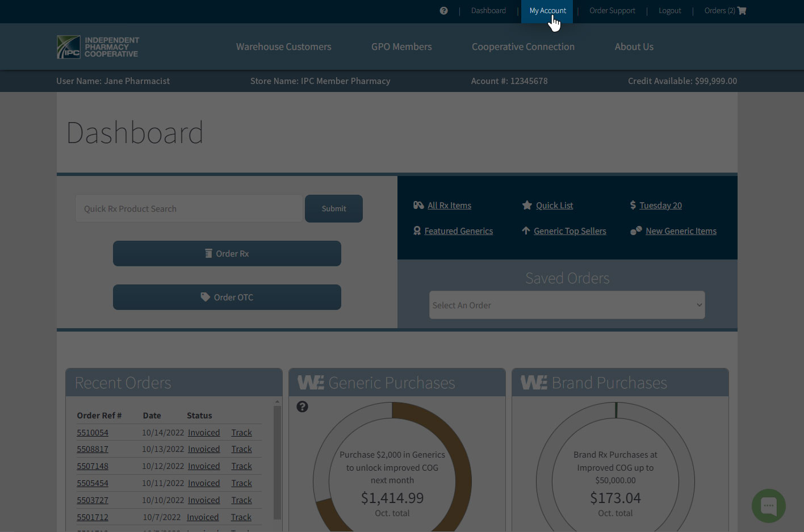This screenshot has width=804, height=532.
Task: Open the help question mark icon in top bar
Action: point(443,11)
